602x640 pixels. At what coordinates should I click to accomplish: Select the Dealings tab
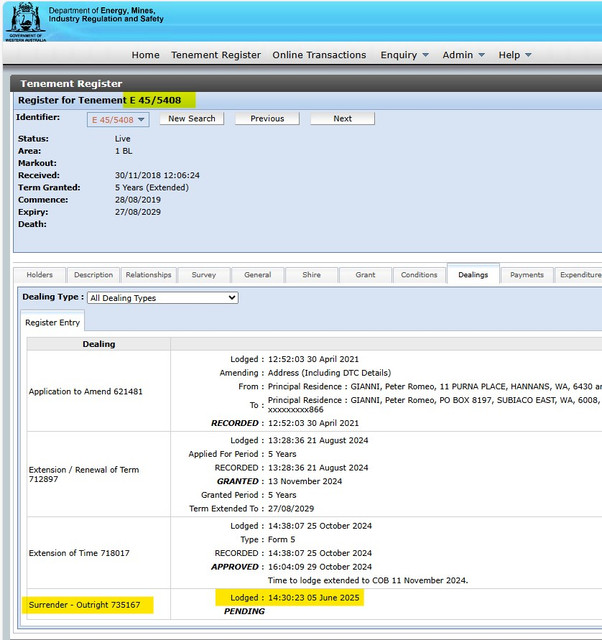tap(473, 274)
